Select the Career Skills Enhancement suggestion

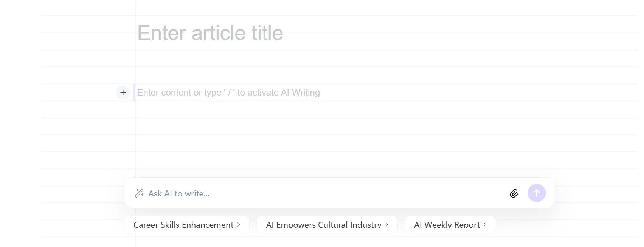(x=183, y=225)
